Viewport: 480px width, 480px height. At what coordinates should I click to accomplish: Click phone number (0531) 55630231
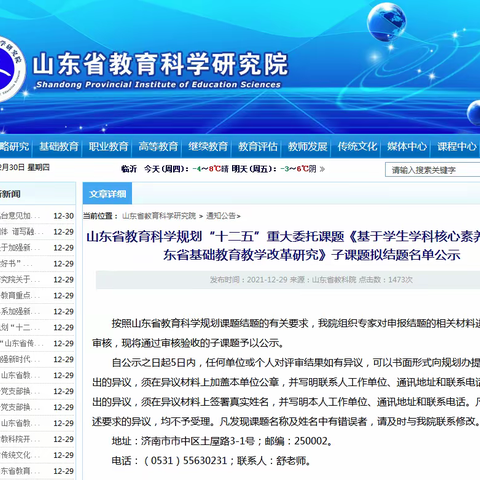(x=185, y=461)
